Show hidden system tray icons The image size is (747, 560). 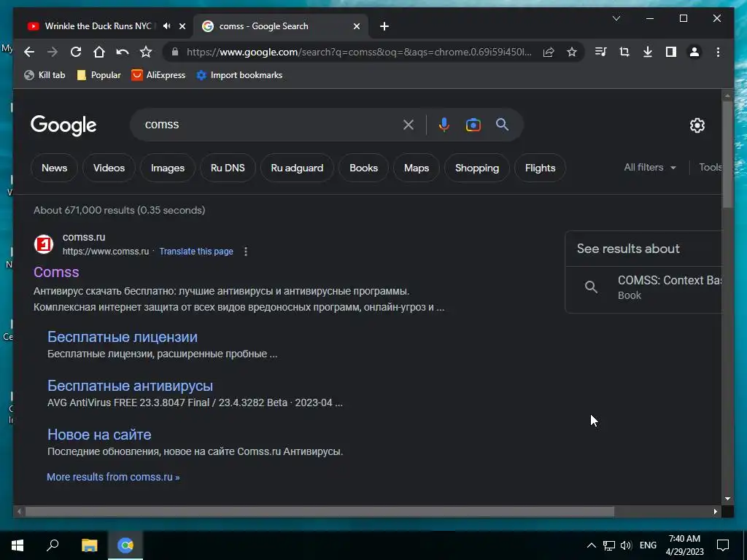point(591,545)
